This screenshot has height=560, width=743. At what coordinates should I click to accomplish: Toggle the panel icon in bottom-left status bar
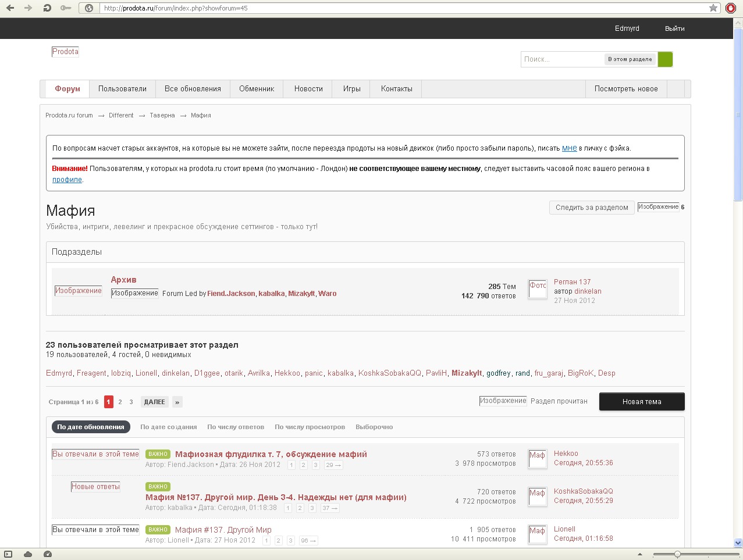click(8, 554)
